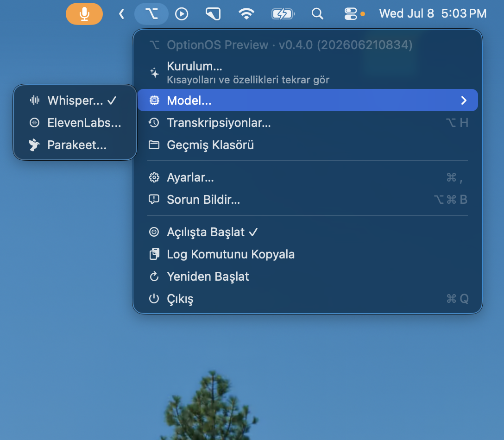
Task: Choose ElevenLabs as the model
Action: pyautogui.click(x=75, y=123)
